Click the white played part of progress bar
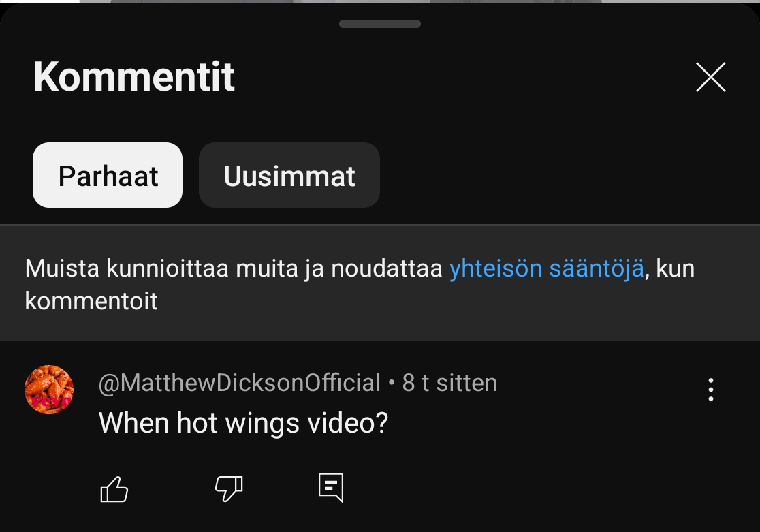Screen dimensions: 760x532 click(39, 1)
